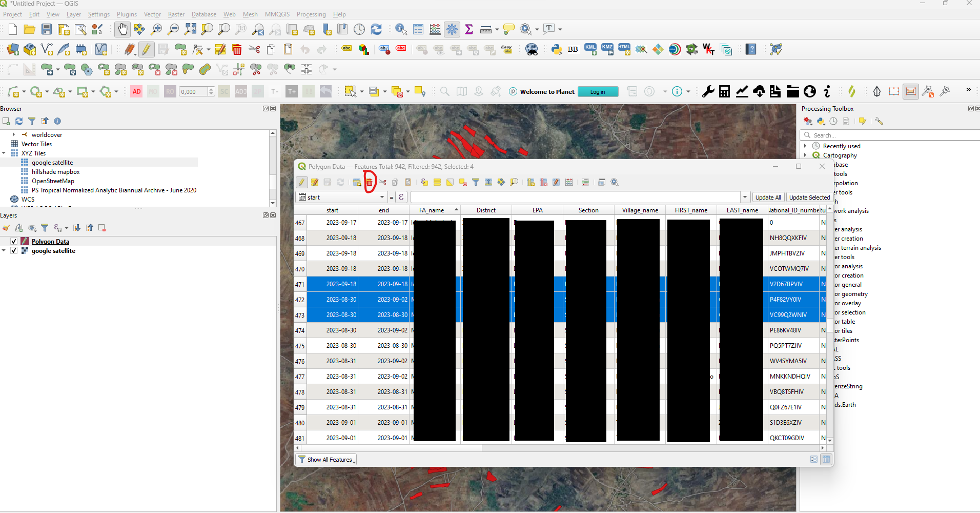Uncheck Polygon Data layer visibility
980x513 pixels.
point(14,242)
